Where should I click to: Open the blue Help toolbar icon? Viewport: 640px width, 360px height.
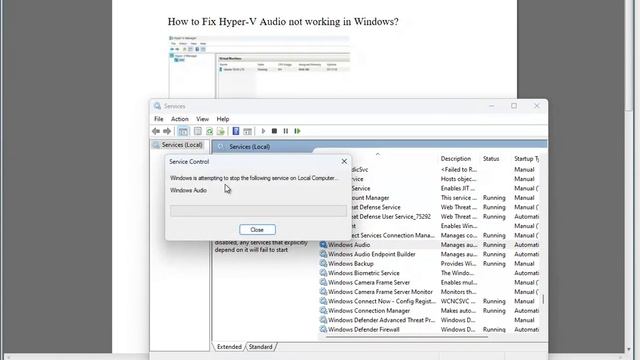pos(236,131)
